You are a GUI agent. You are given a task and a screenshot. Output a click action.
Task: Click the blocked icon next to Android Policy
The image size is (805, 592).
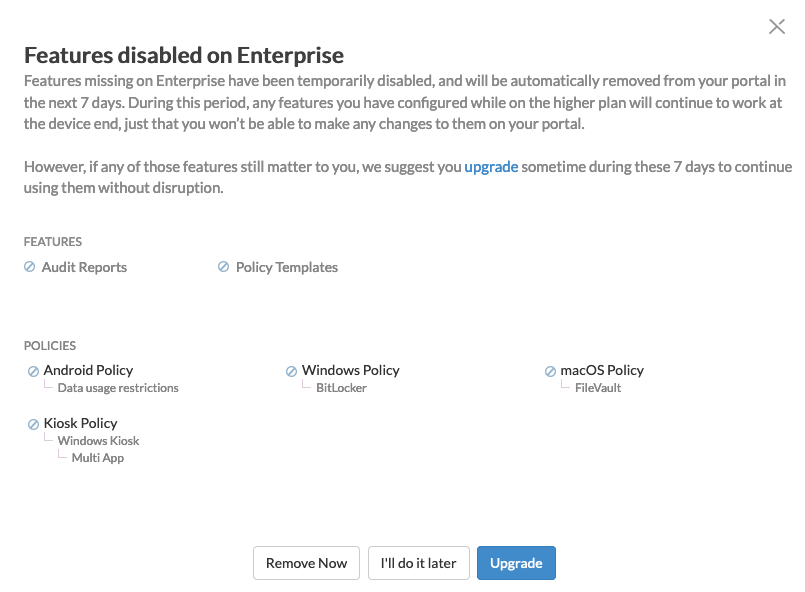(x=33, y=371)
